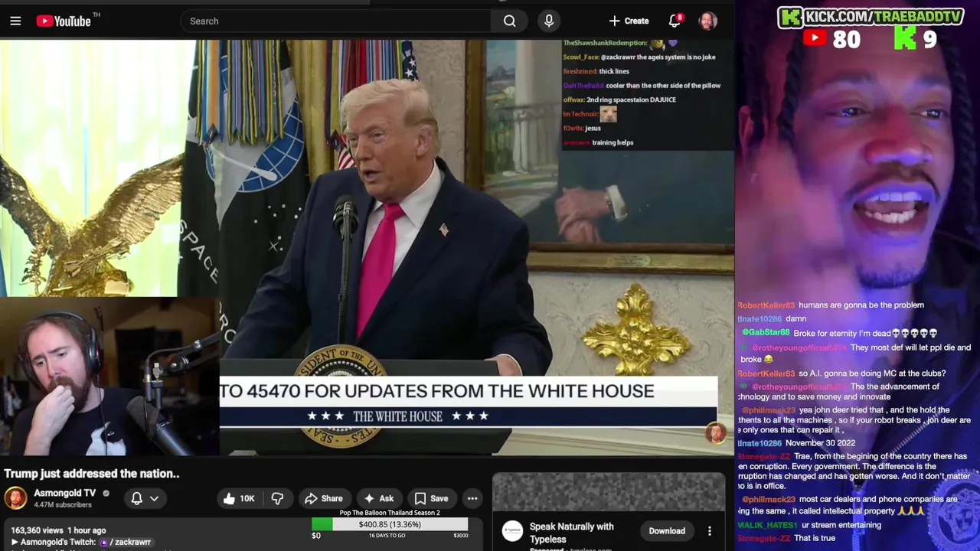
Task: Click chat message 'That is true'
Action: pos(815,539)
